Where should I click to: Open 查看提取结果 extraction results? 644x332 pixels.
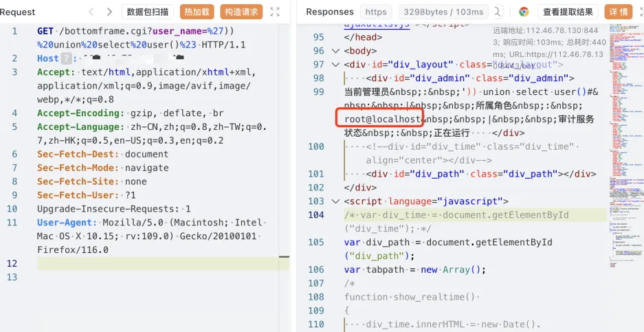(x=568, y=12)
